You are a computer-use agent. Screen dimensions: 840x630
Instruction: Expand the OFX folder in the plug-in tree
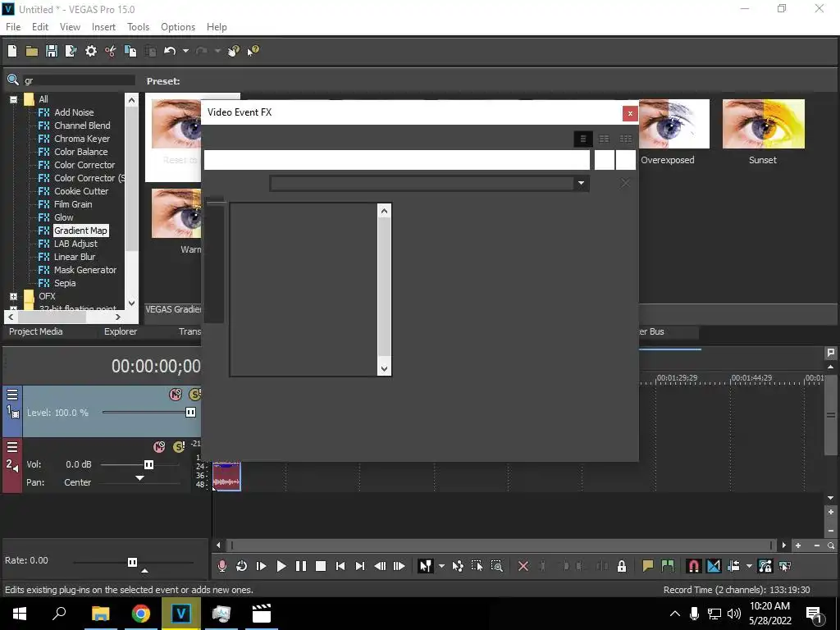coord(13,296)
